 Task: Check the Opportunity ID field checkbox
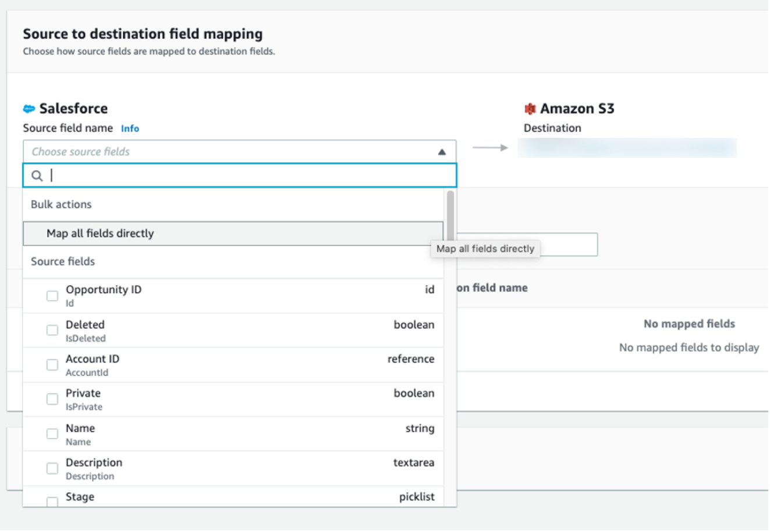pos(52,296)
